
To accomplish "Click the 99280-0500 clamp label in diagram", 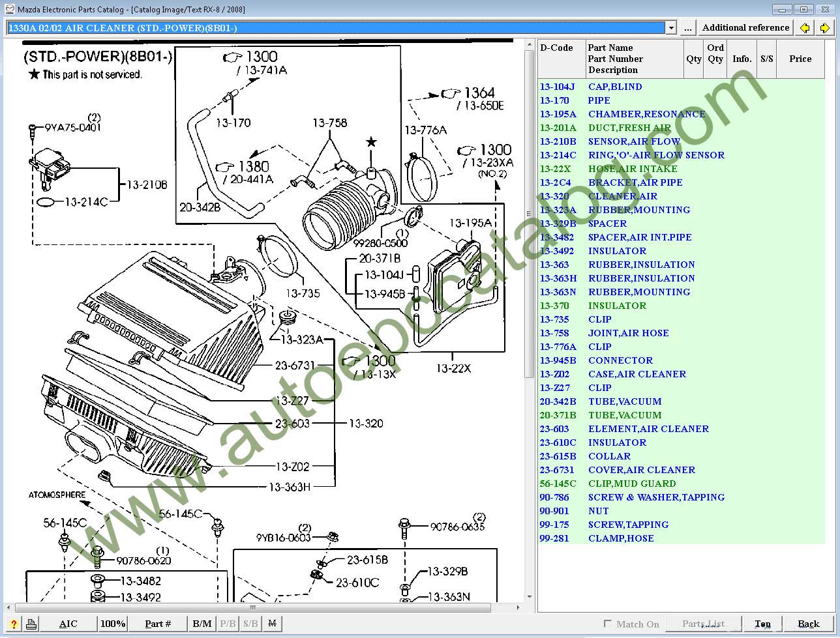I will (381, 243).
